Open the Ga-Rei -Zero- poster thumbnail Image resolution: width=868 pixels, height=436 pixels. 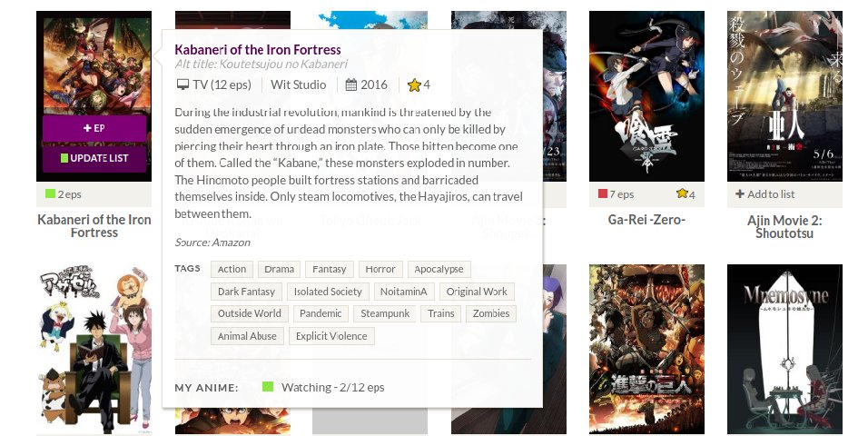[x=646, y=96]
